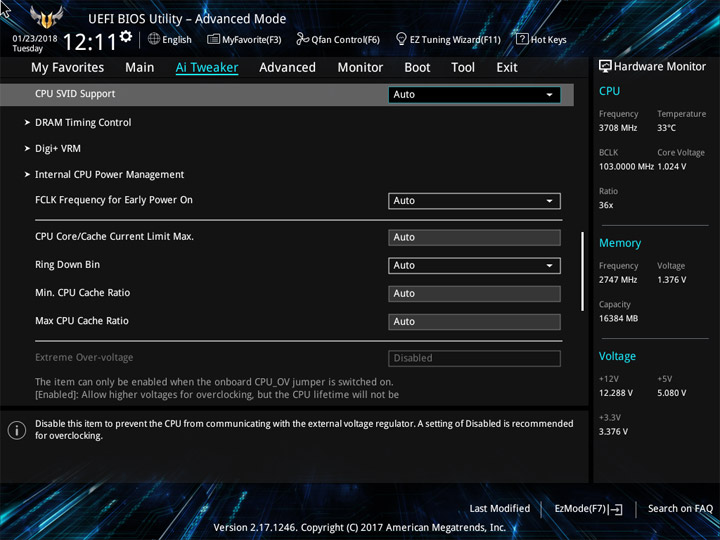Click the 2747 MHz memory frequency value
This screenshot has width=720, height=540.
tap(618, 280)
